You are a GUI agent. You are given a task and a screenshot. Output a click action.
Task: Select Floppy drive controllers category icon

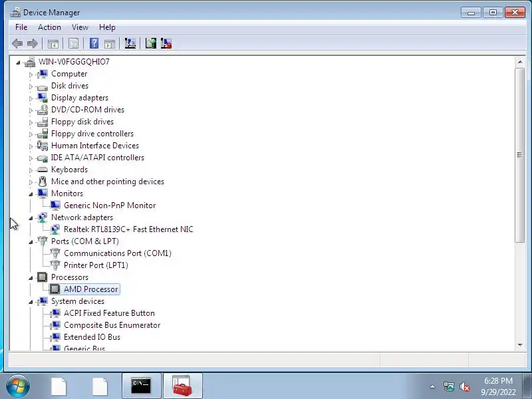point(43,134)
